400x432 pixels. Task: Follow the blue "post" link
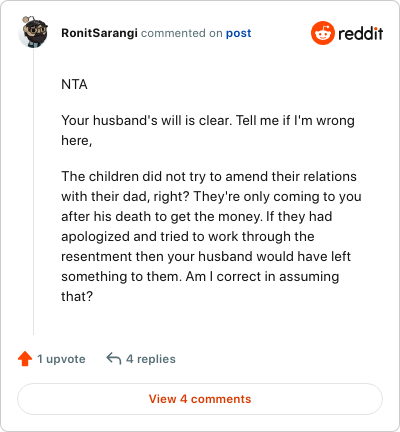tap(239, 33)
